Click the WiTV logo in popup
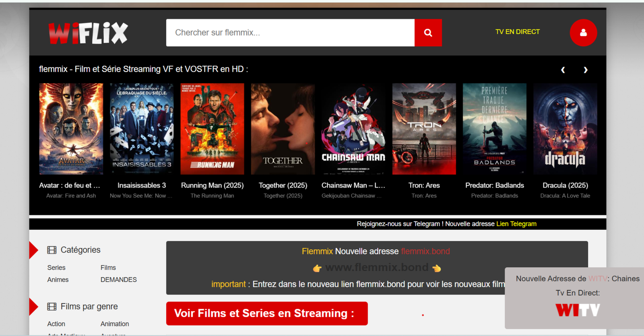The width and height of the screenshot is (644, 336). [x=578, y=310]
